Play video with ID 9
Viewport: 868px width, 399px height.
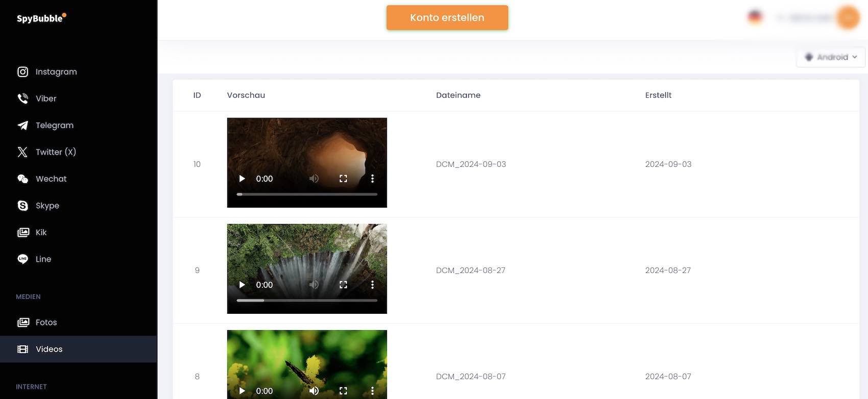tap(242, 285)
